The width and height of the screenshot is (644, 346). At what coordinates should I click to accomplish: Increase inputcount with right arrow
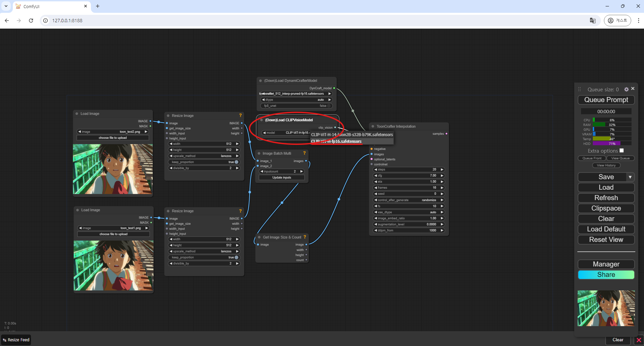pos(302,171)
